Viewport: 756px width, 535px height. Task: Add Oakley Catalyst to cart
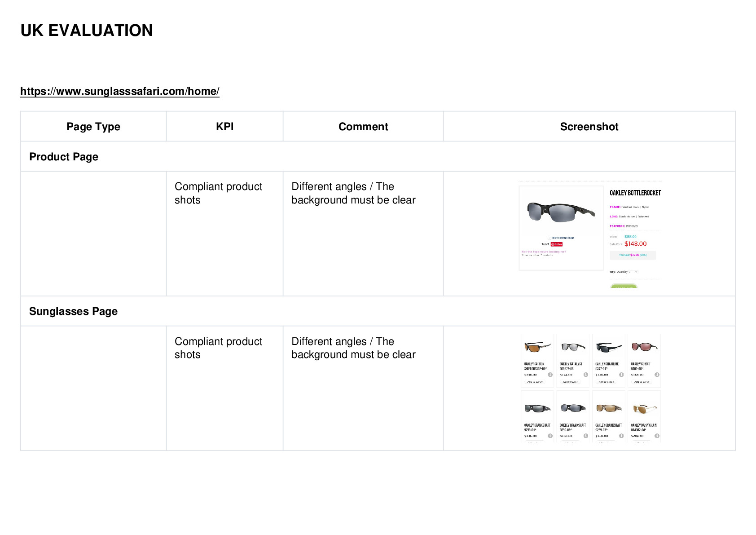click(x=571, y=382)
